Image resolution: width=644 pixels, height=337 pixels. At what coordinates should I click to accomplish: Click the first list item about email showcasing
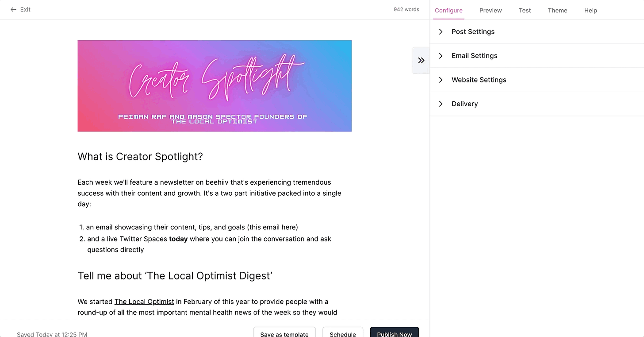[192, 227]
